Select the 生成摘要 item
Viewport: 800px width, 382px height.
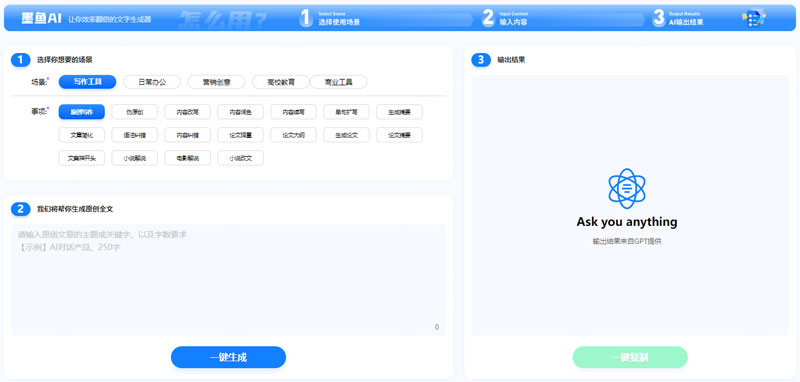399,112
